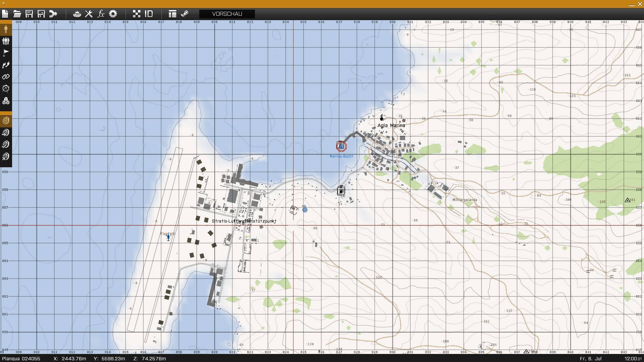The image size is (644, 362).
Task: Click the Save As floppy icon
Action: (41, 14)
